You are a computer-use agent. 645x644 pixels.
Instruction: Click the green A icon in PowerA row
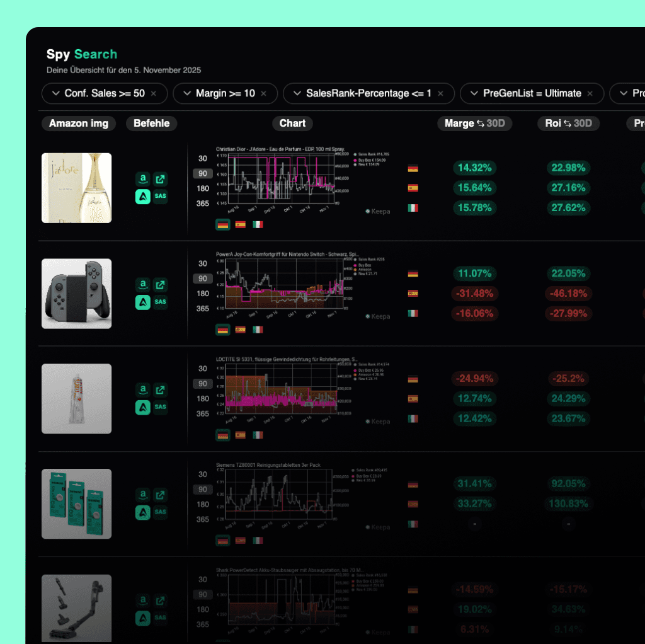click(143, 302)
